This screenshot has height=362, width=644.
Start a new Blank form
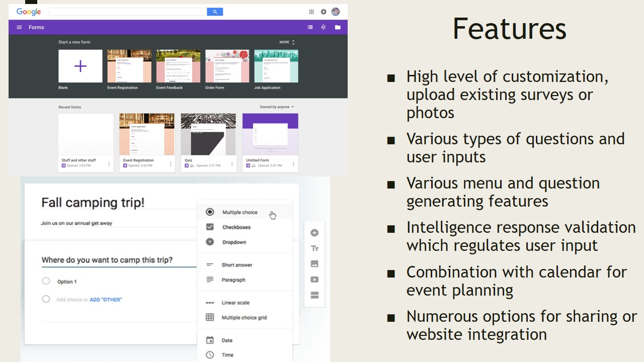click(x=80, y=66)
